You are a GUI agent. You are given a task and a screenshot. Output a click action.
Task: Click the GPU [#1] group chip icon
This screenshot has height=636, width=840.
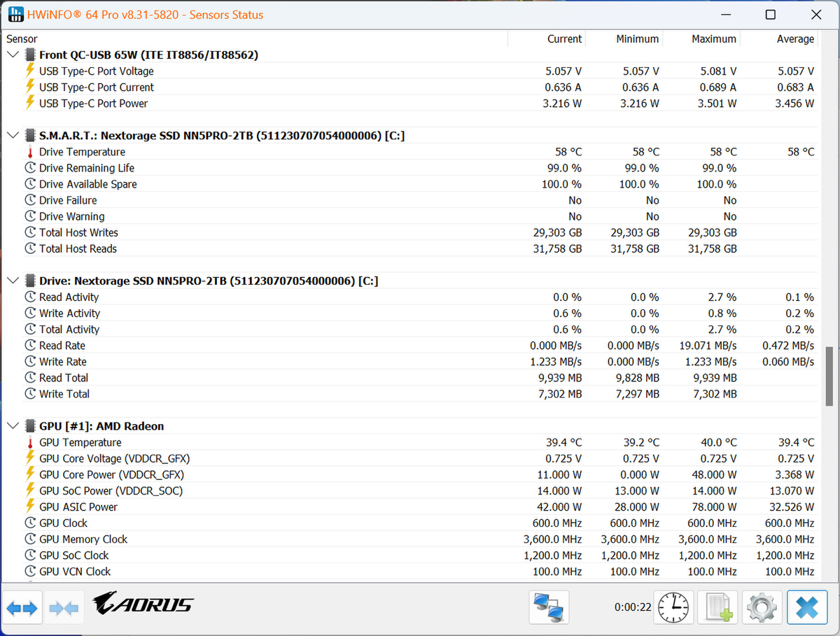point(30,426)
